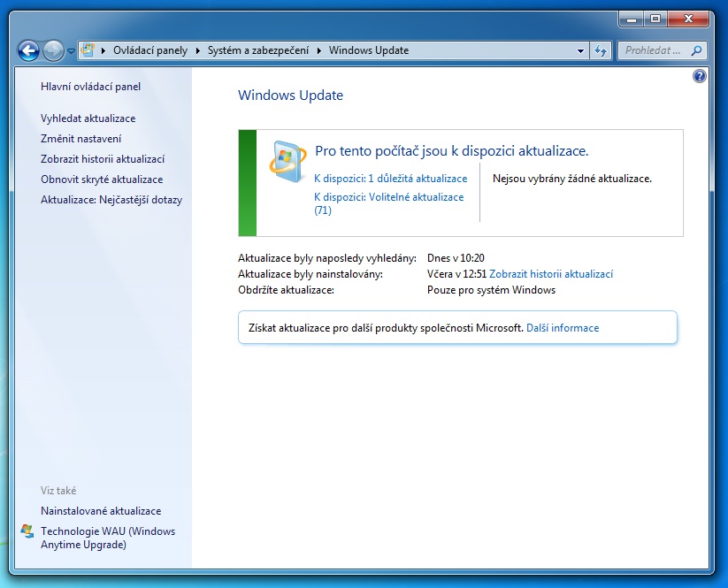Image resolution: width=728 pixels, height=588 pixels.
Task: Expand the arrow after Ovládací panely
Action: point(198,50)
